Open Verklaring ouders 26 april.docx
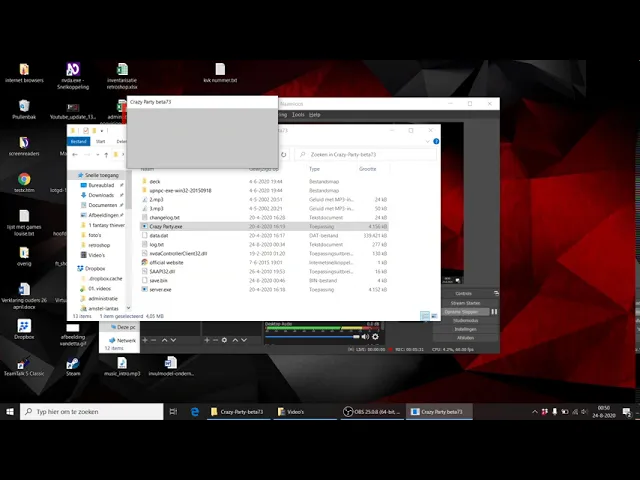 (24, 296)
